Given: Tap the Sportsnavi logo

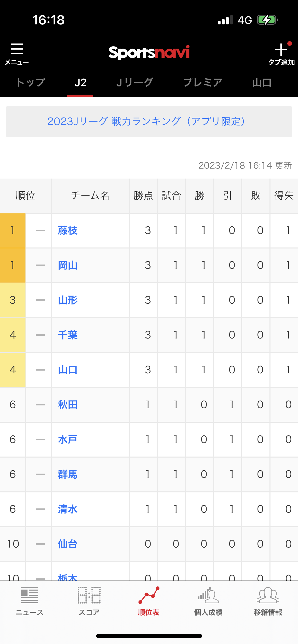Looking at the screenshot, I should click(149, 53).
